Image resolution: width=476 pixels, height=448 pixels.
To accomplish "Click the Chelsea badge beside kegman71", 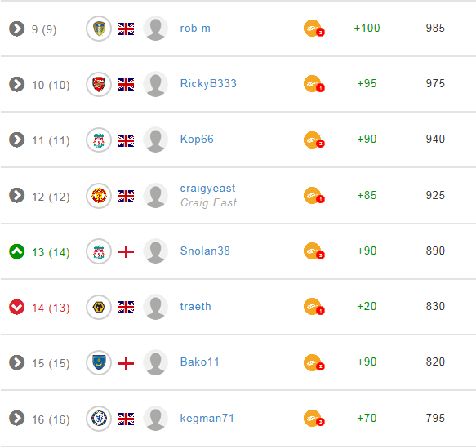I will [x=99, y=419].
